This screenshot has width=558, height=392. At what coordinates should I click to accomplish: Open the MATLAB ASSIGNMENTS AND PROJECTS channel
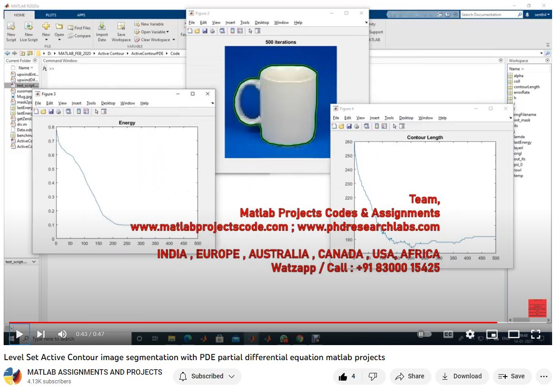point(95,372)
